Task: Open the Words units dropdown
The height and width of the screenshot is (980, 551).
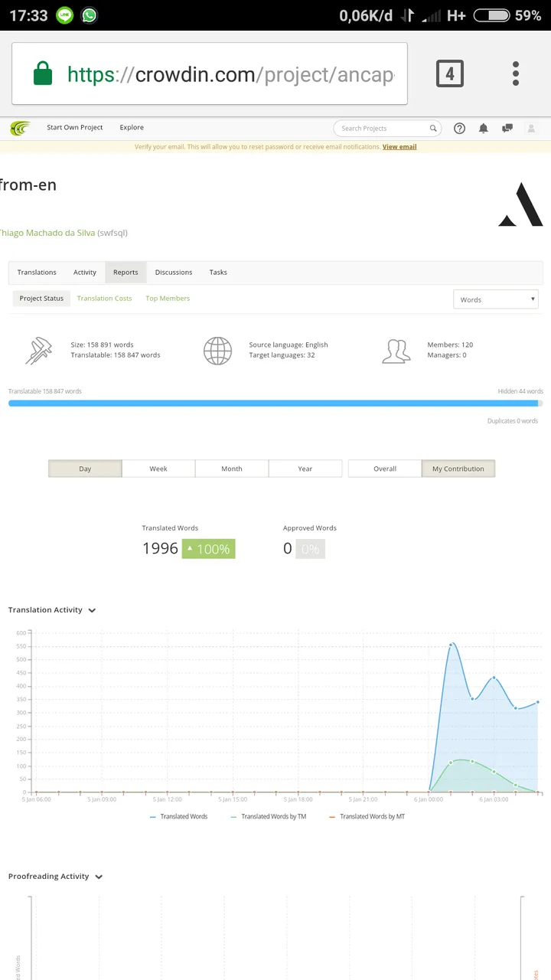Action: pyautogui.click(x=496, y=299)
